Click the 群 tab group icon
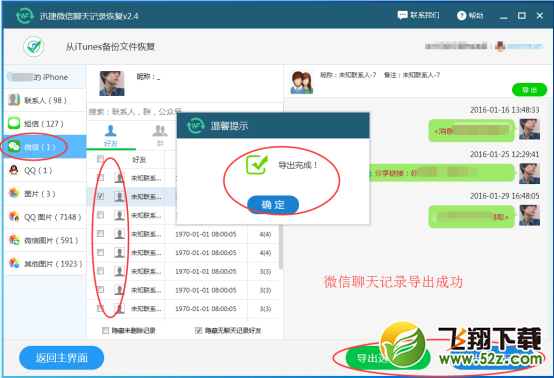 (160, 130)
